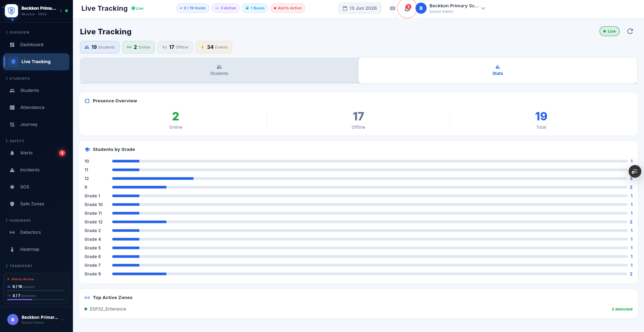This screenshot has width=644, height=332.
Task: Click the Top Active Zones signal icon
Action: (x=87, y=298)
